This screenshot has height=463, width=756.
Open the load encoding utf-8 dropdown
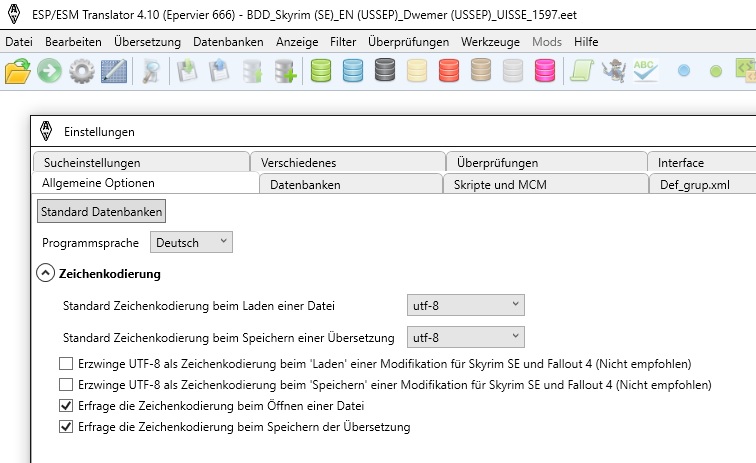(x=465, y=304)
